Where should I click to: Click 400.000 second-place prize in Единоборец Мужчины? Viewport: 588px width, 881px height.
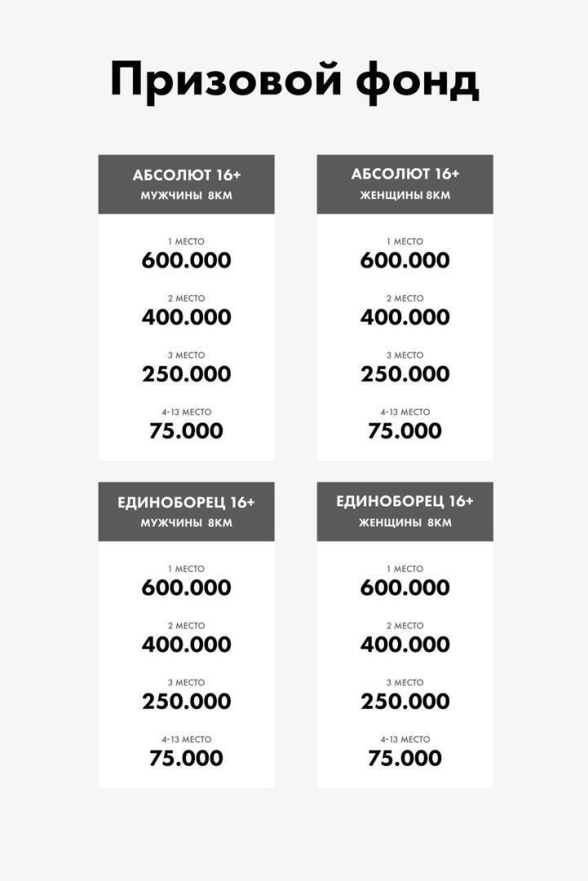pyautogui.click(x=186, y=644)
